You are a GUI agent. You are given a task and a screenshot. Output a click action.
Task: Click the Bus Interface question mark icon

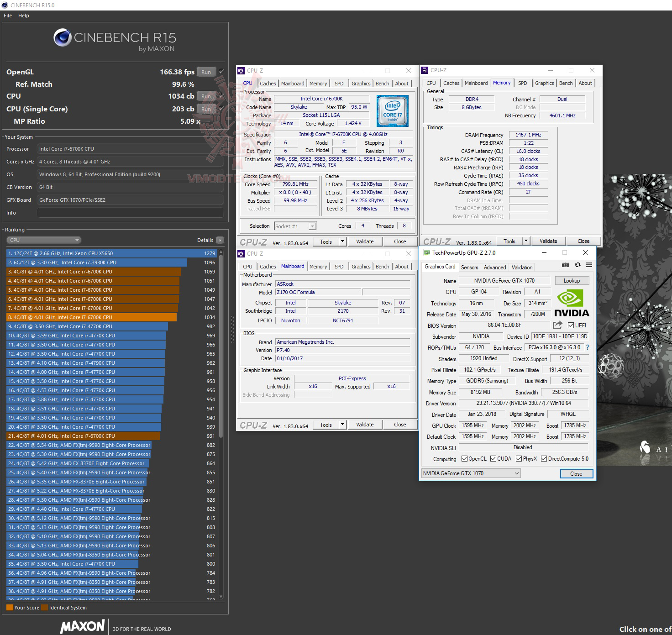pyautogui.click(x=588, y=347)
